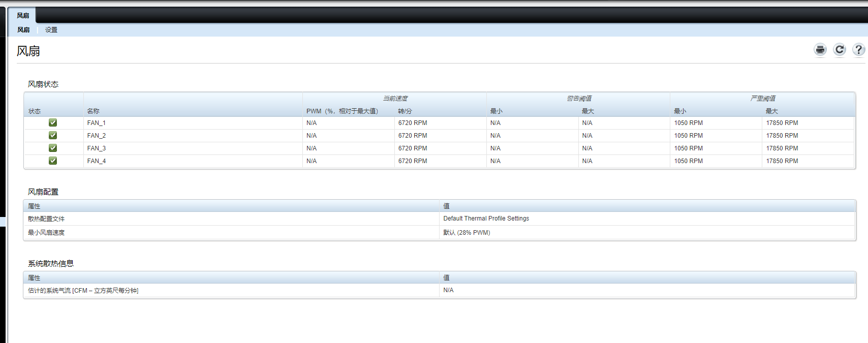The width and height of the screenshot is (868, 343).
Task: Refresh the fan page data
Action: [840, 49]
